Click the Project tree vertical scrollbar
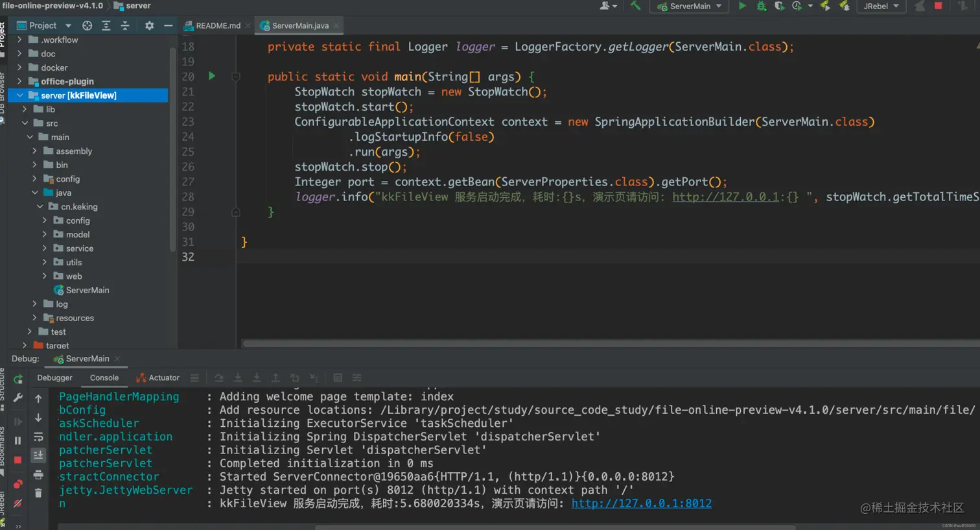 [x=172, y=149]
